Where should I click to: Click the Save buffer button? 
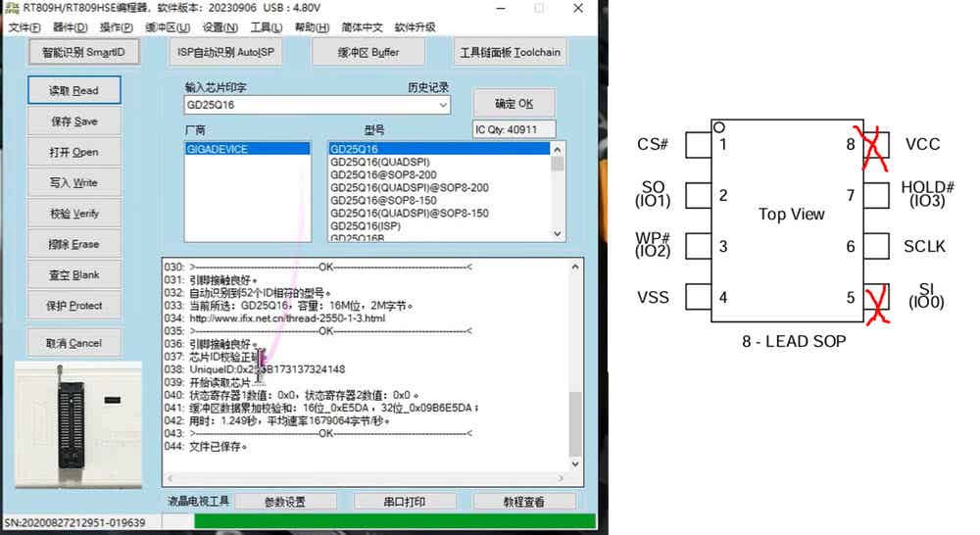pos(73,122)
